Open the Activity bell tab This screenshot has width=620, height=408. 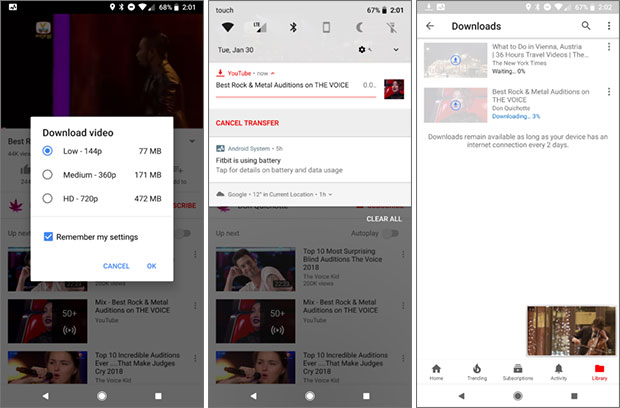pos(558,372)
